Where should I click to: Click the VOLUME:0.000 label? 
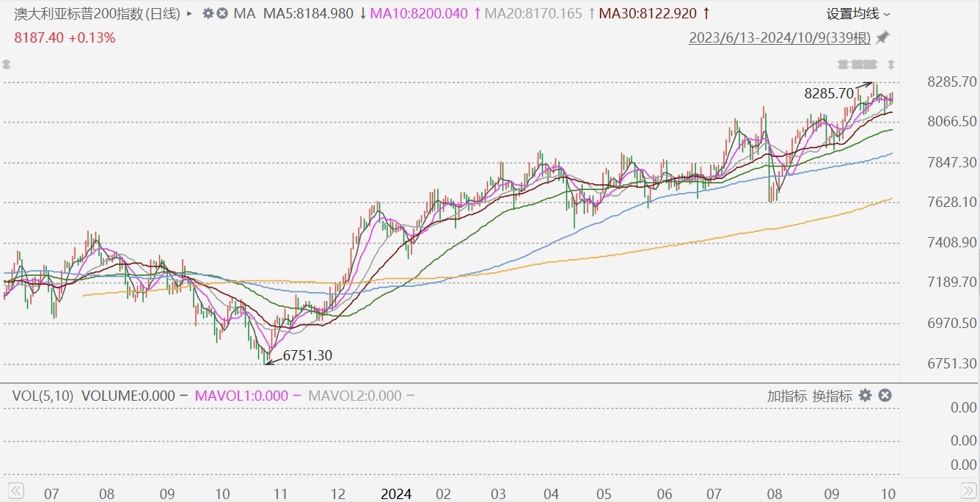pos(128,396)
